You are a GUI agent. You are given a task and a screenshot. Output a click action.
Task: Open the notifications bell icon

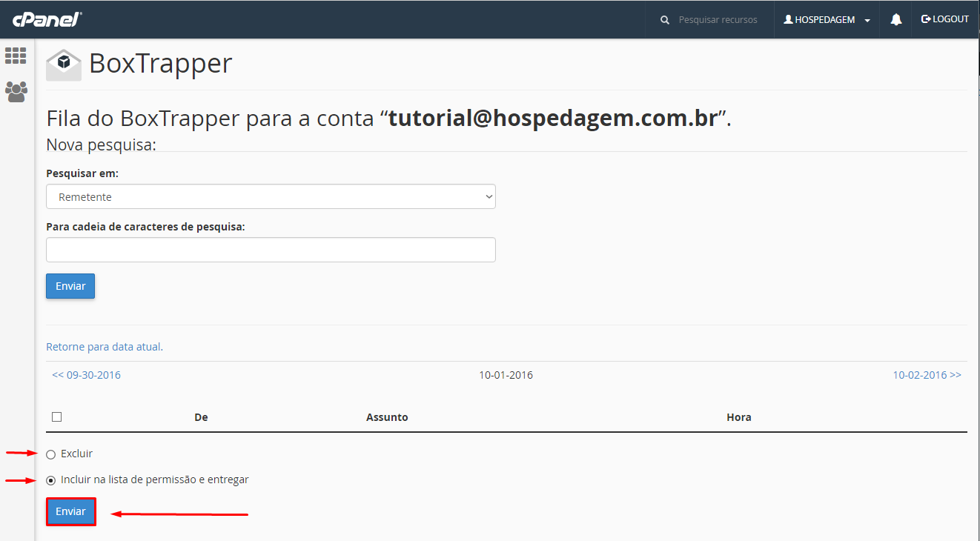(896, 20)
